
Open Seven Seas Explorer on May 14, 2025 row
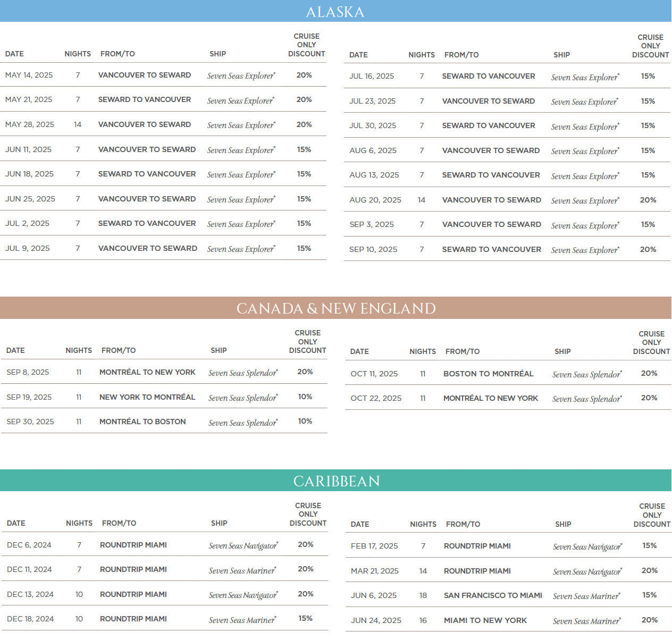[x=241, y=76]
